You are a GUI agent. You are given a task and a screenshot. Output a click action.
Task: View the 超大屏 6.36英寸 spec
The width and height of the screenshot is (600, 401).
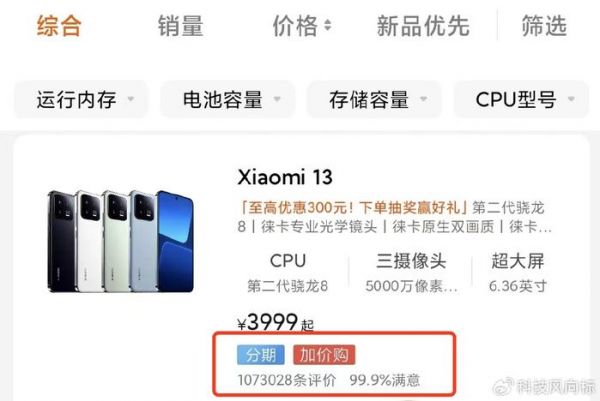[x=518, y=273]
